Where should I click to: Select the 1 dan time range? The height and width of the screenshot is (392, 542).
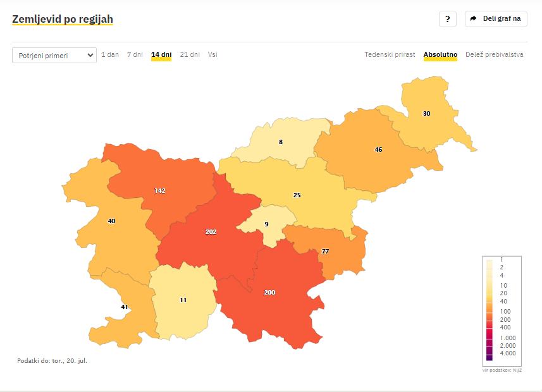coord(110,54)
